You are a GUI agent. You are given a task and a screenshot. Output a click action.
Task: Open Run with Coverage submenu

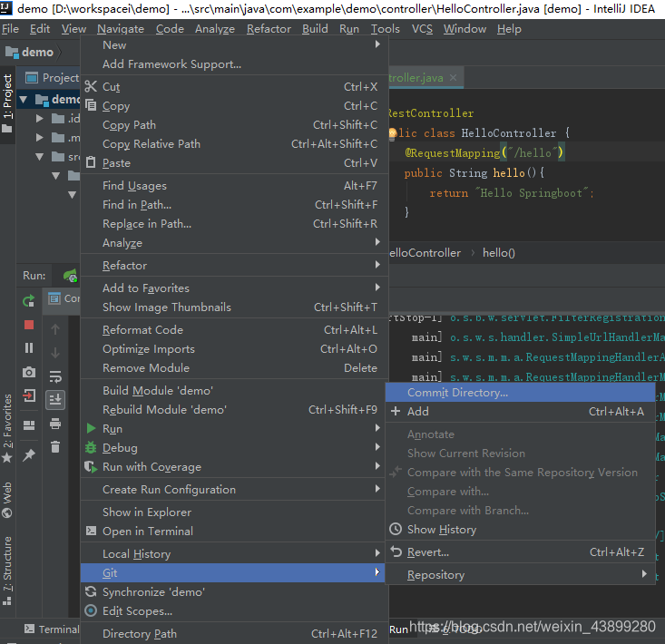click(x=234, y=467)
